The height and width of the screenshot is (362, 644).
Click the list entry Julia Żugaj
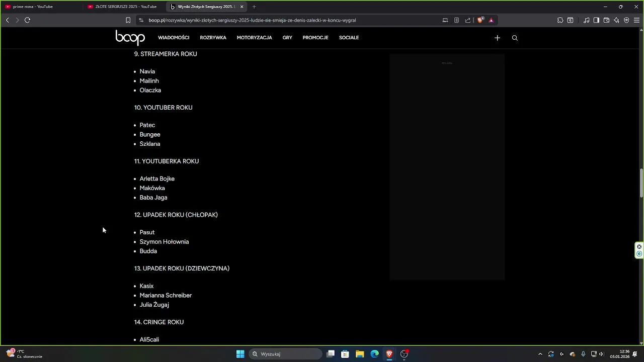[x=154, y=305]
